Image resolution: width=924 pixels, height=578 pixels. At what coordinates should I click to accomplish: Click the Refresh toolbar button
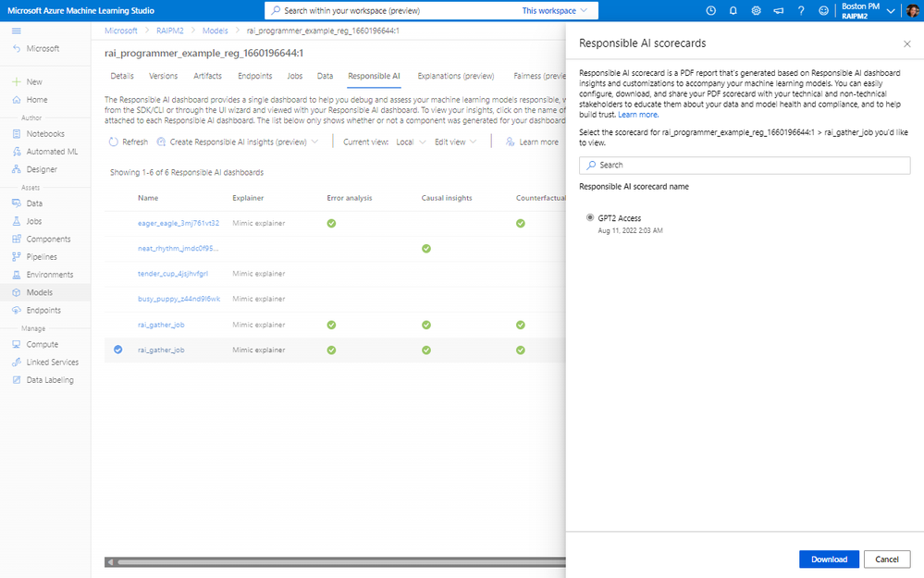[129, 142]
